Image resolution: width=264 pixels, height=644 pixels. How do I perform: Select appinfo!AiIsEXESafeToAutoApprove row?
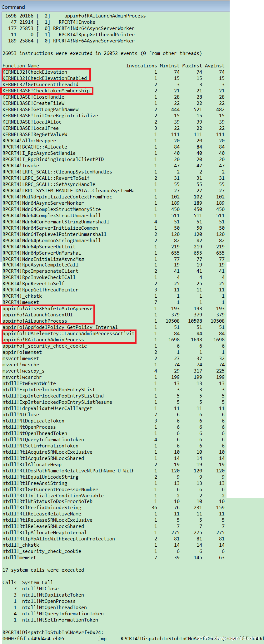coord(113,308)
